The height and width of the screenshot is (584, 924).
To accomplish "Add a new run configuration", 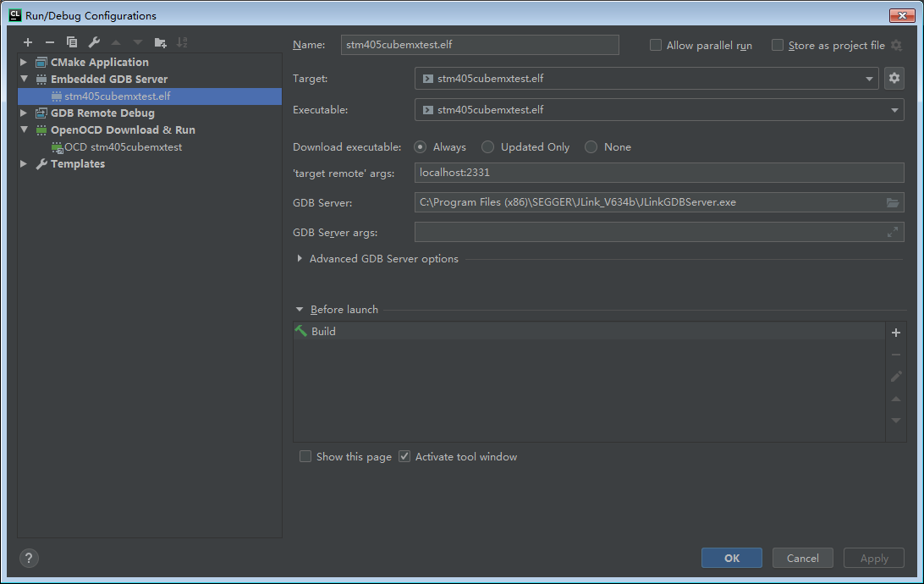I will [27, 42].
